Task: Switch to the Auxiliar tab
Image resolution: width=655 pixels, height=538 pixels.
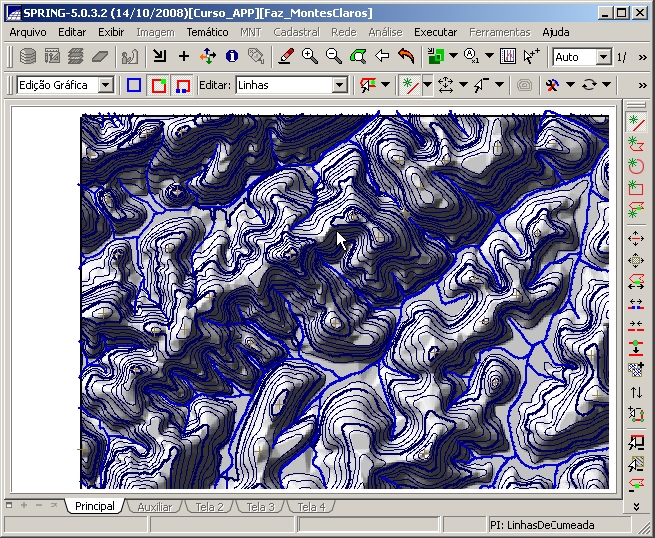Action: (x=154, y=507)
